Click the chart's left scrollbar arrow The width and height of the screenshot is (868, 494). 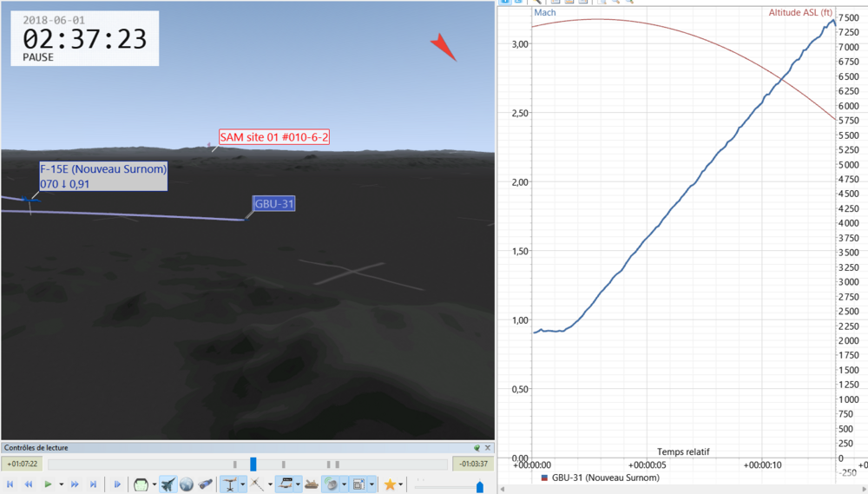point(503,489)
